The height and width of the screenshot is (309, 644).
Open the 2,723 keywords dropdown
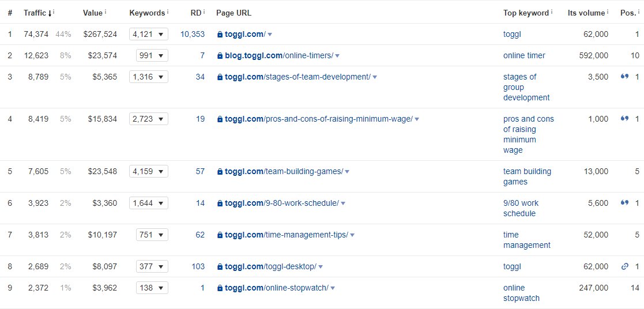click(x=148, y=119)
